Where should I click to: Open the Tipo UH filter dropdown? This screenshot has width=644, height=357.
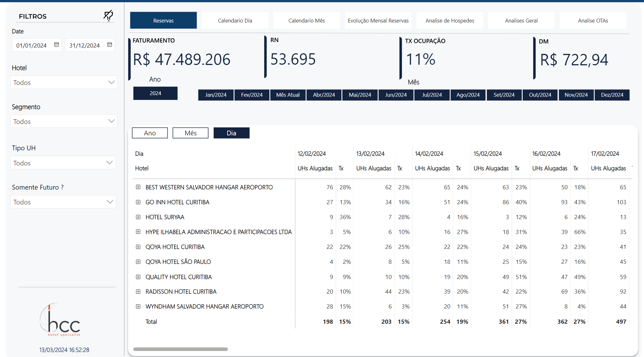coord(63,163)
